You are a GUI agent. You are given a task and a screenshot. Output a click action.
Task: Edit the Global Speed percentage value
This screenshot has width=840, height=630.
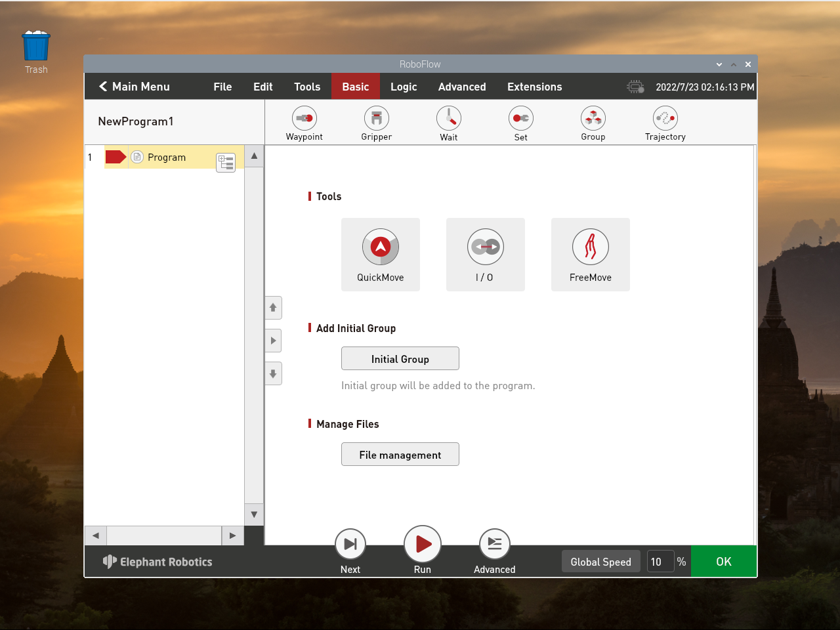660,561
